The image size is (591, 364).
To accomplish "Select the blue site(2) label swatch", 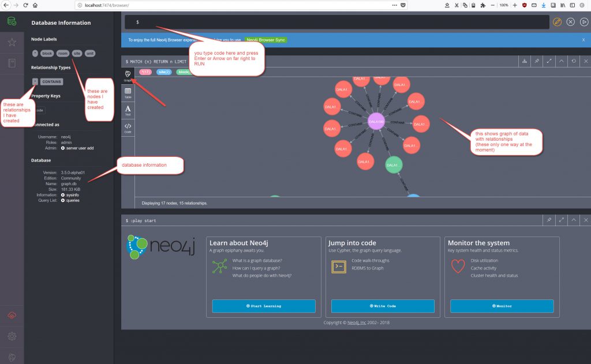I will tap(164, 72).
